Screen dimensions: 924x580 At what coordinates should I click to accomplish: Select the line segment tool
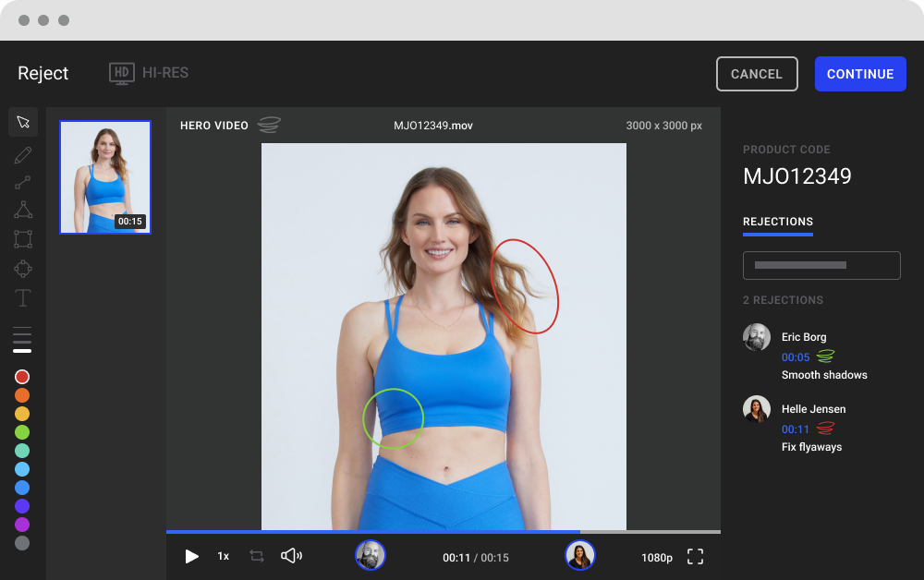(x=23, y=183)
